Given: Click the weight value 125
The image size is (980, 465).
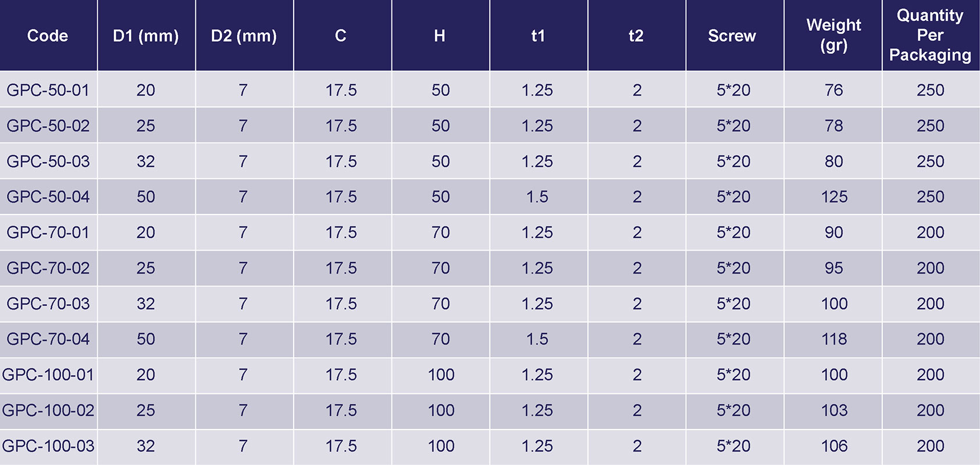Looking at the screenshot, I should [x=833, y=196].
